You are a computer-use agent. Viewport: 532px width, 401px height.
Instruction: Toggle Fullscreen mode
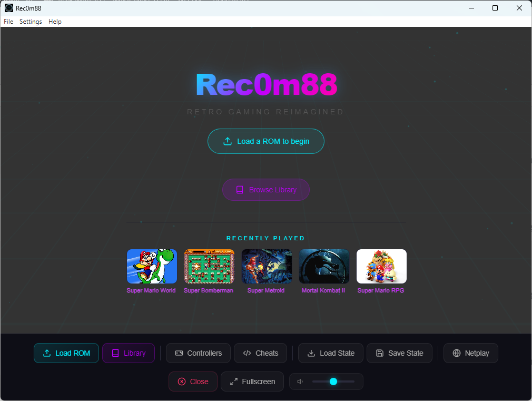(252, 381)
